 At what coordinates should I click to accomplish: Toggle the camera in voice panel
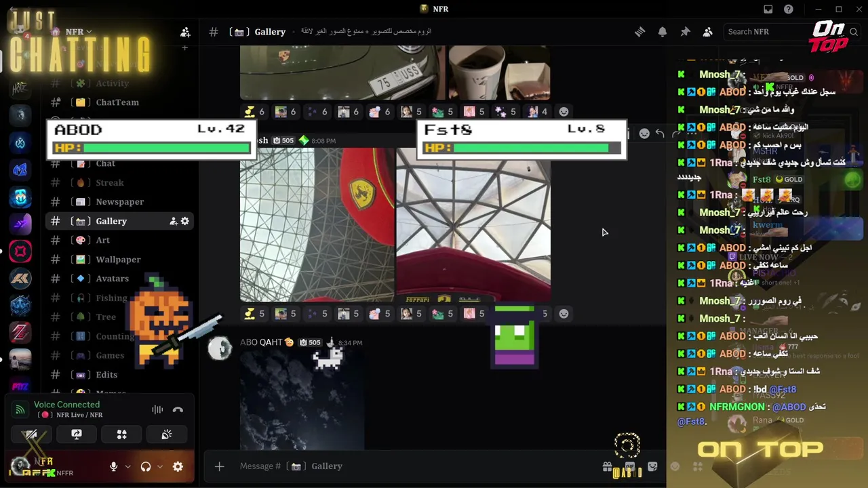(31, 434)
